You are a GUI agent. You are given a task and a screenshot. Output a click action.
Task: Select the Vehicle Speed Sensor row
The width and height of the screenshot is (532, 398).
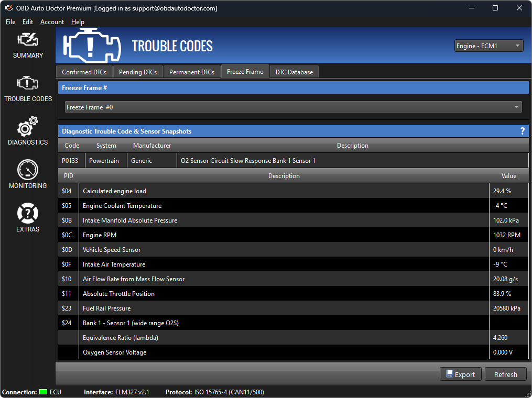[293, 249]
